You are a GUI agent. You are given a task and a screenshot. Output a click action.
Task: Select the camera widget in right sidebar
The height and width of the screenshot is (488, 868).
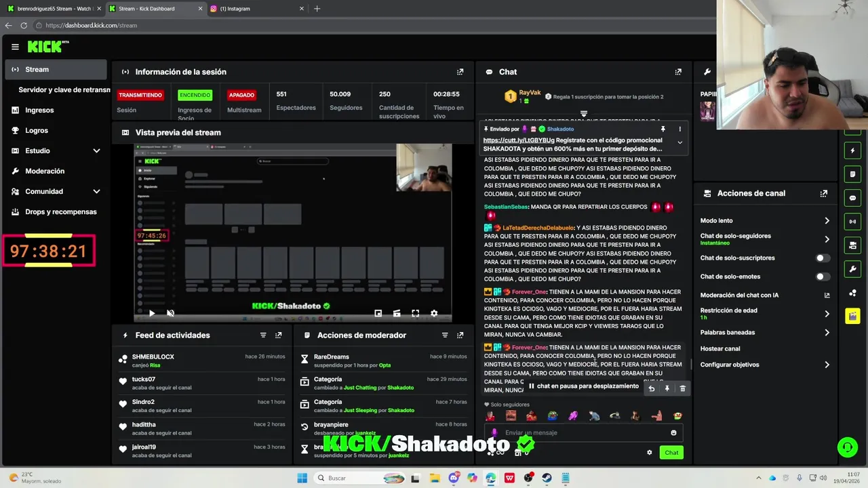point(852,245)
